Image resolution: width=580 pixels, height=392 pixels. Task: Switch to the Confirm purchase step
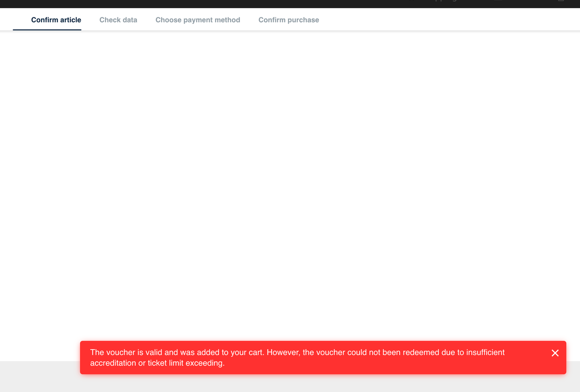point(289,20)
